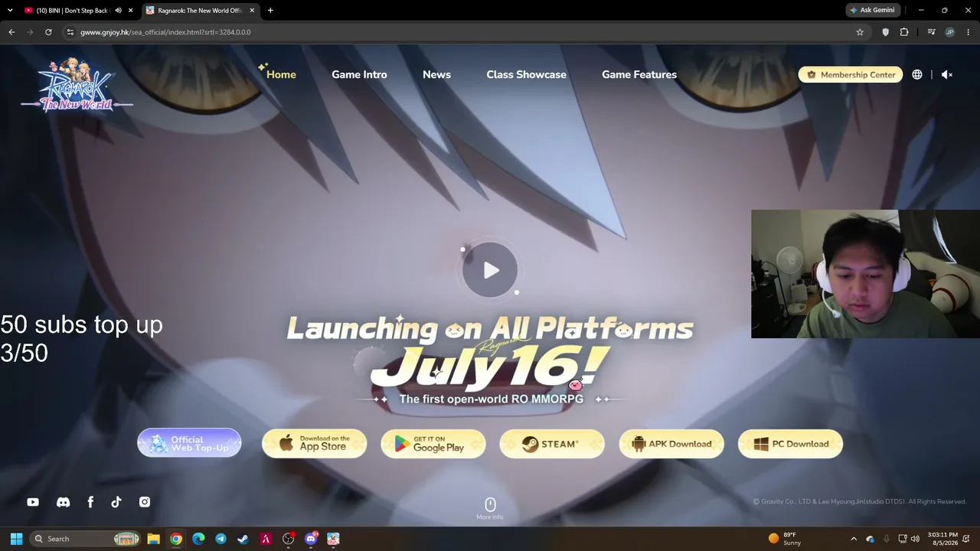
Task: Open the tab search dropdown arrow
Action: pos(10,11)
